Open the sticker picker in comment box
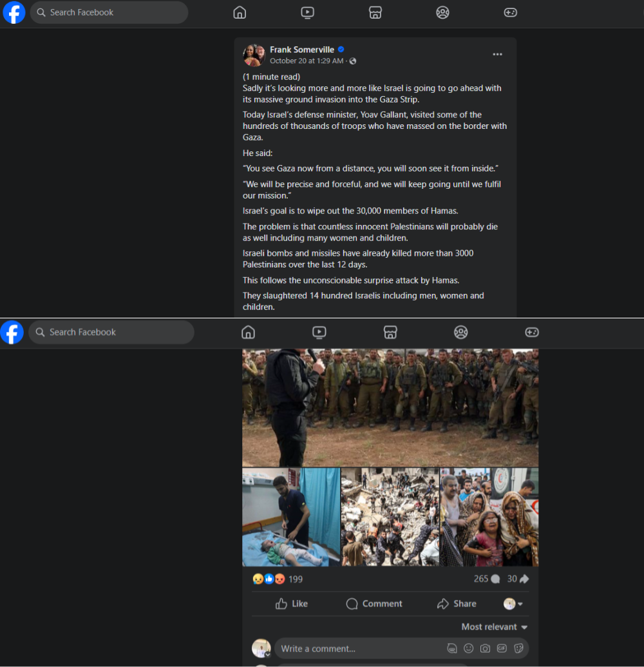The width and height of the screenshot is (644, 667). (x=518, y=648)
